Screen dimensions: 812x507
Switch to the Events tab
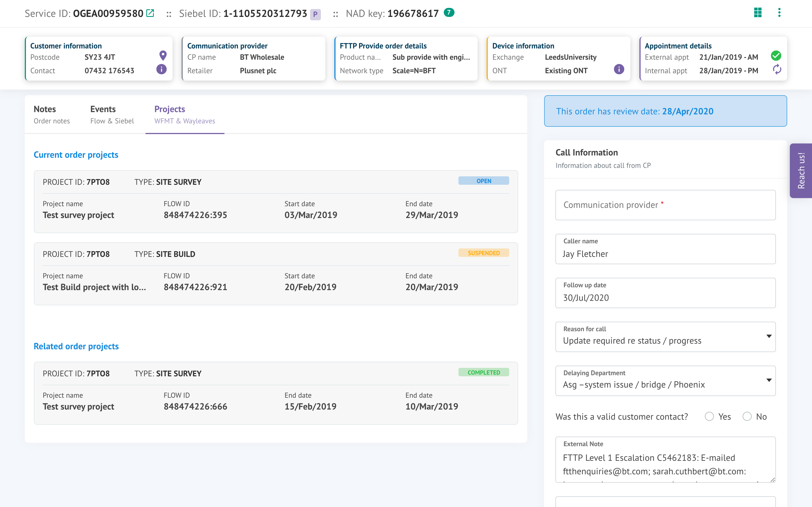point(112,114)
